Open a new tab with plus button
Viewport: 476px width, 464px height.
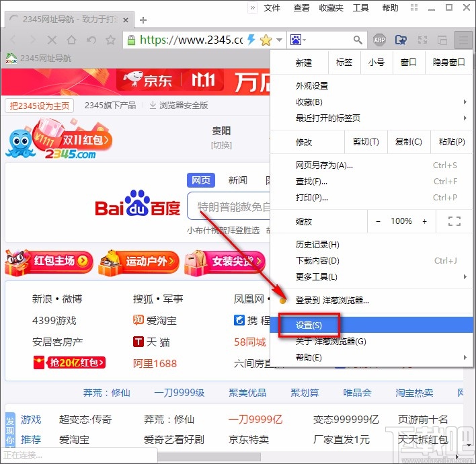(143, 20)
